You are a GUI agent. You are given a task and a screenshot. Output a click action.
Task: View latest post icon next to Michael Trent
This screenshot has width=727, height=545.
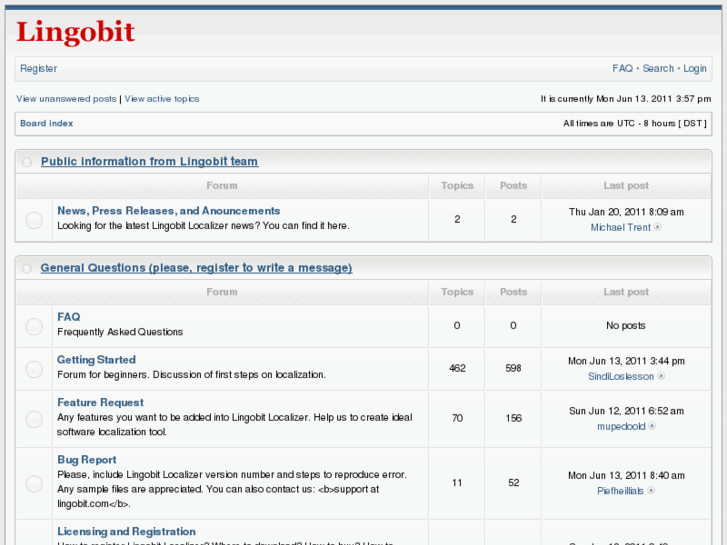[x=657, y=227]
